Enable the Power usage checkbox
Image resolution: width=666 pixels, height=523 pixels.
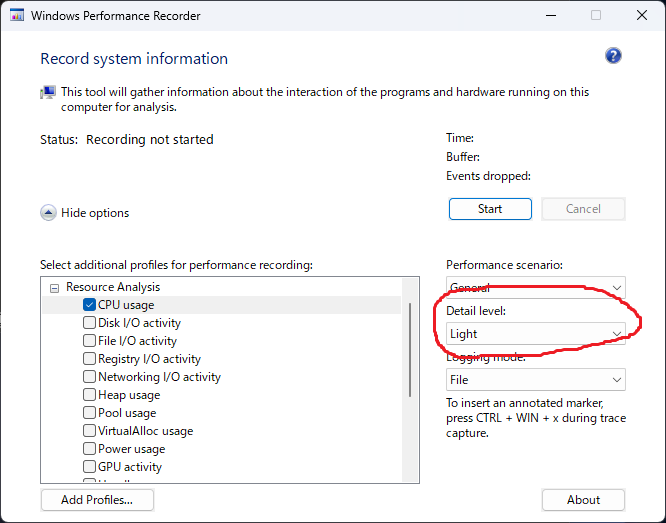(x=89, y=449)
